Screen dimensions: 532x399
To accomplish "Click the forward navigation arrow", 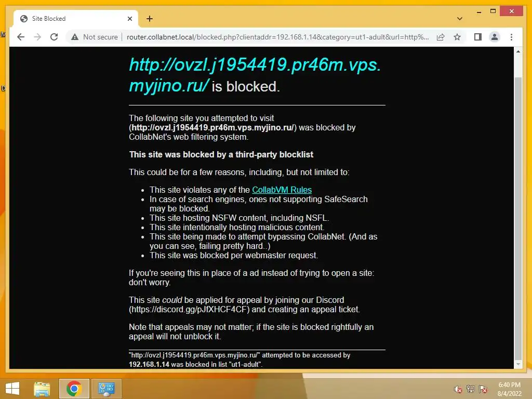I will 37,37.
